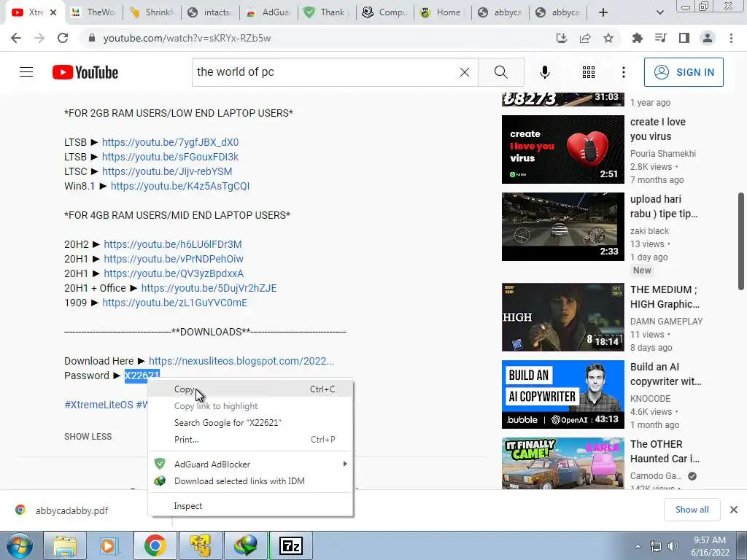Viewport: 747px width, 560px height.
Task: Select Search Google for "X22621"
Action: pos(251,422)
